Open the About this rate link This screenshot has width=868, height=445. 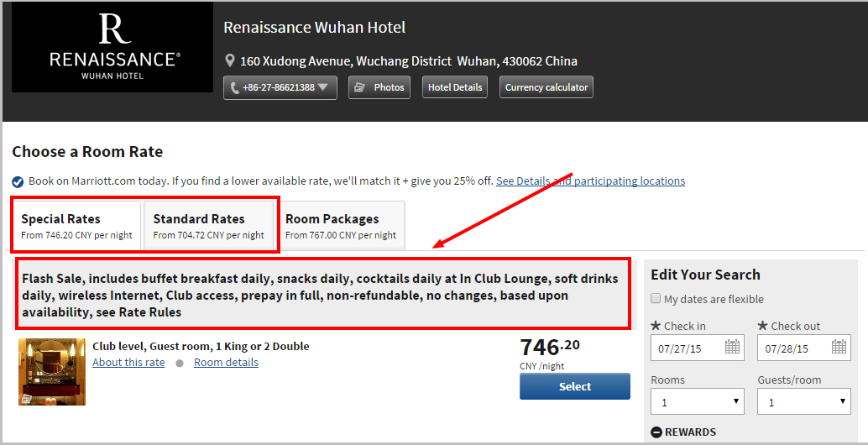point(128,363)
